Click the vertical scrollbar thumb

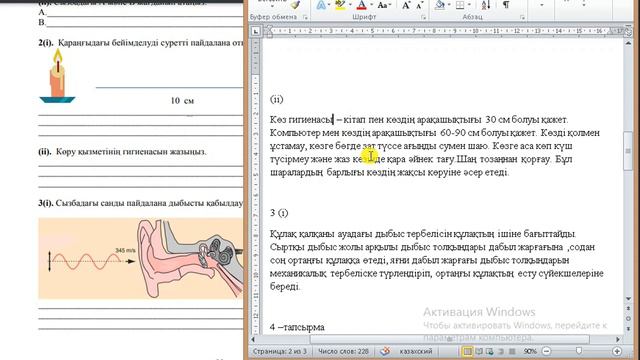tap(629, 151)
